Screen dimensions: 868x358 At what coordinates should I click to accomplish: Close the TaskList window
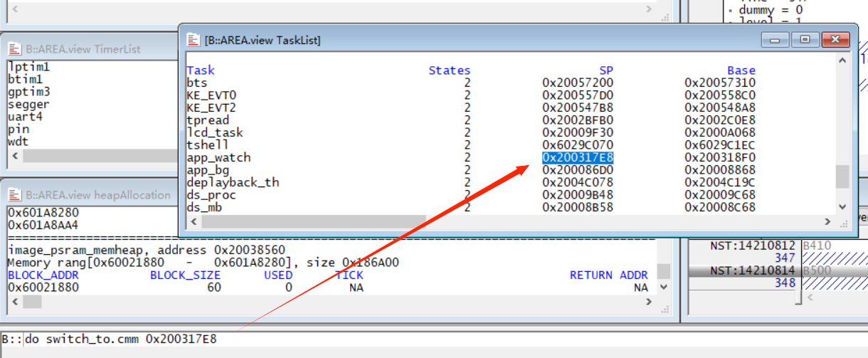(835, 40)
